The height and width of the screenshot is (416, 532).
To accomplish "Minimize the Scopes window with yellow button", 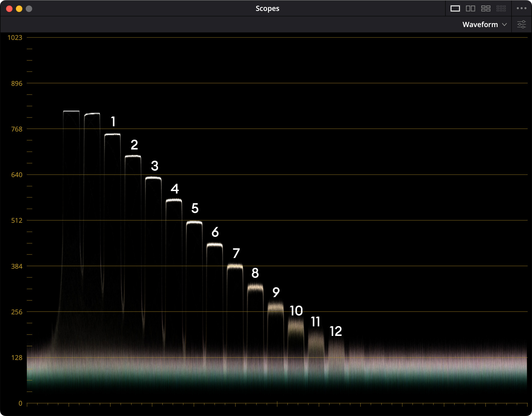I will pyautogui.click(x=19, y=9).
